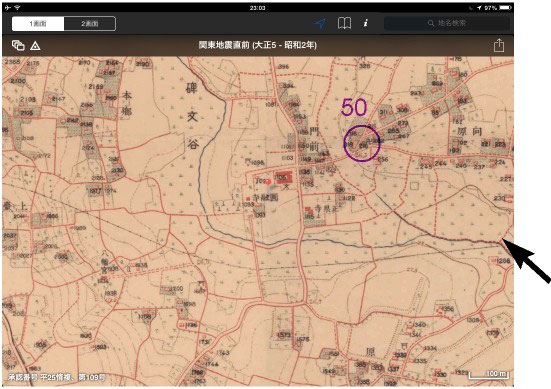Focus the 地名検索 place search field
The image size is (551, 389).
click(447, 23)
